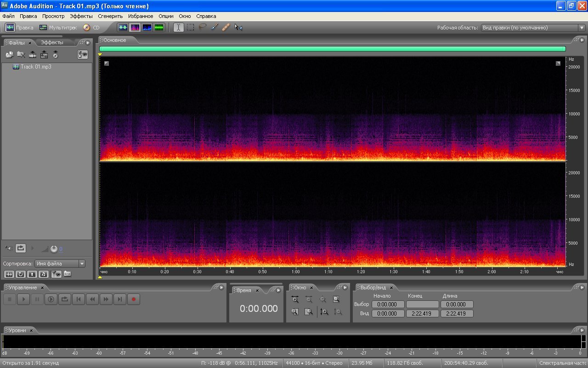This screenshot has width=588, height=368.
Task: Zoom in horizontally in Окно panel
Action: tap(295, 299)
